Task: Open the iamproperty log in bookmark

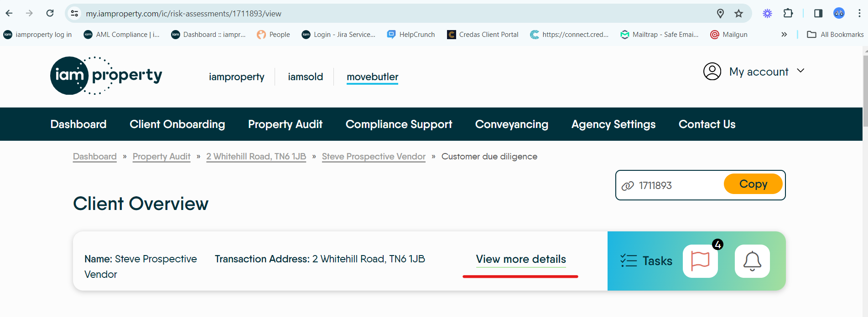Action: coord(38,35)
